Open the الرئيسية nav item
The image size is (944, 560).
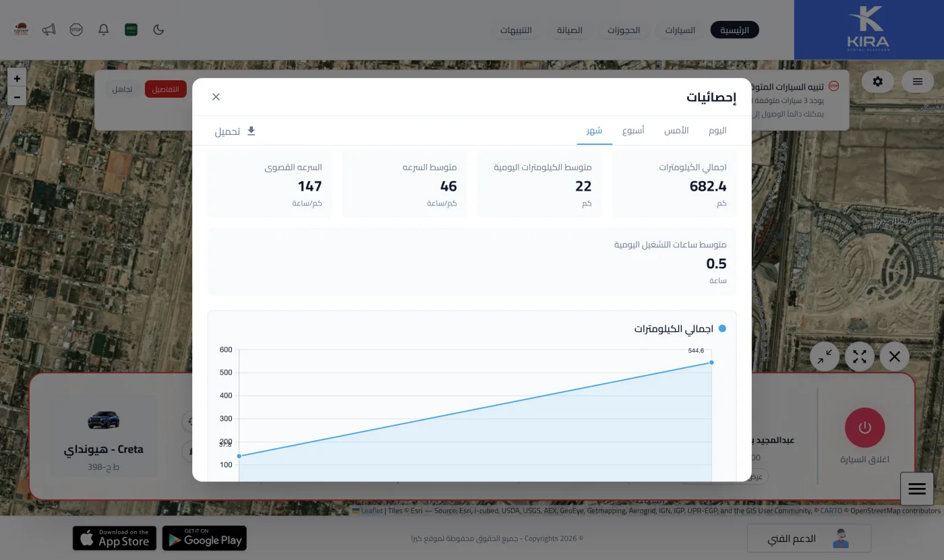pos(734,30)
